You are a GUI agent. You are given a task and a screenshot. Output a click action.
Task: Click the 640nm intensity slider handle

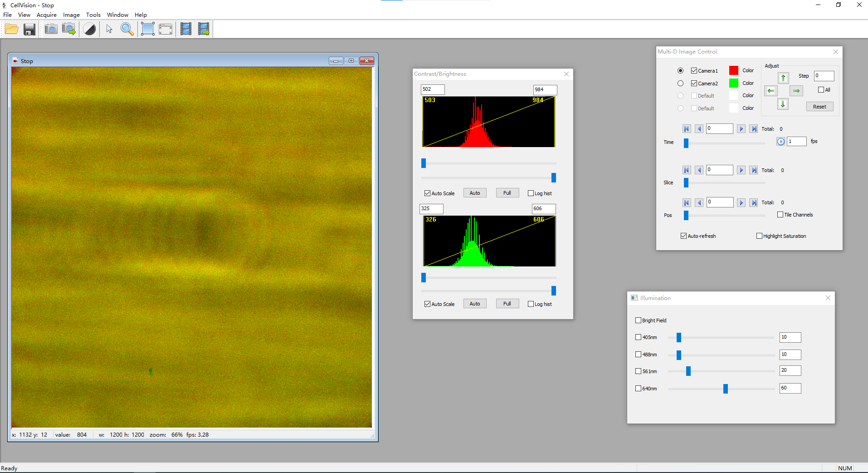726,389
